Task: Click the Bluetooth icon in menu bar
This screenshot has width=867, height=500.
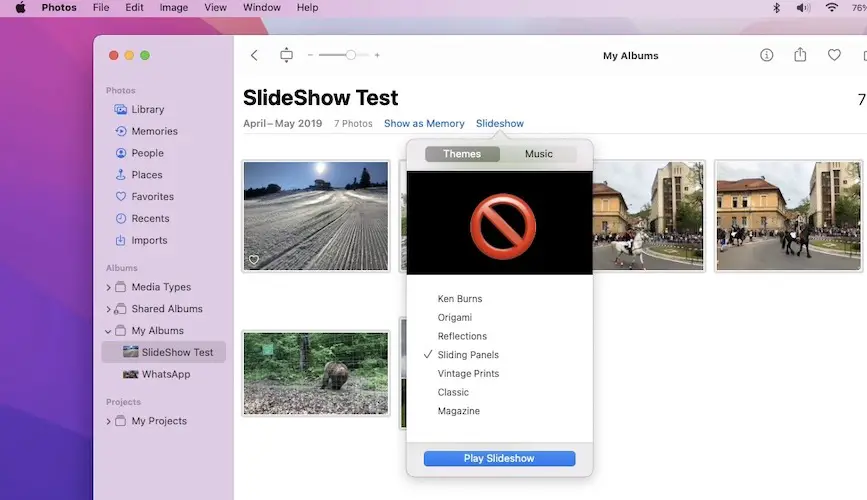Action: point(776,8)
